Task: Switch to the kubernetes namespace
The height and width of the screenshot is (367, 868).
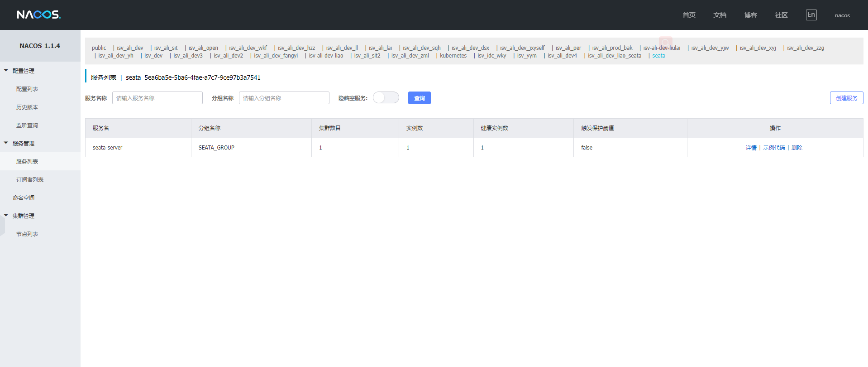Action: pos(453,56)
